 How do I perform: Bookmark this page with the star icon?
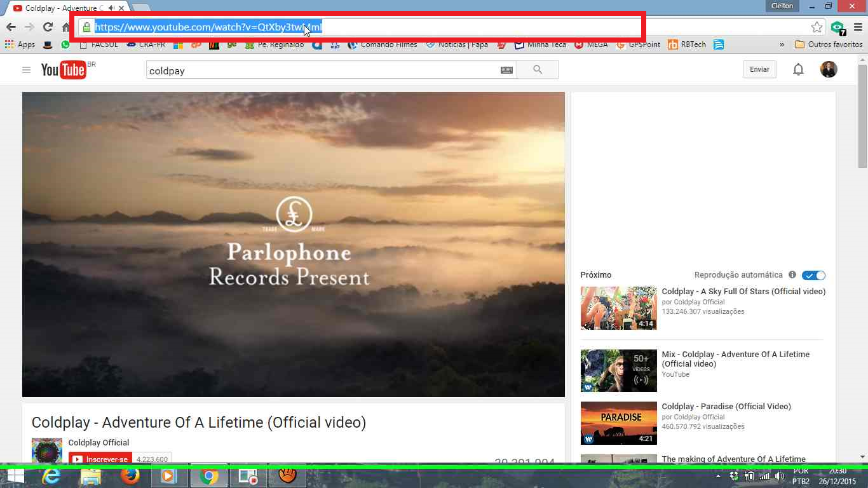(x=817, y=27)
